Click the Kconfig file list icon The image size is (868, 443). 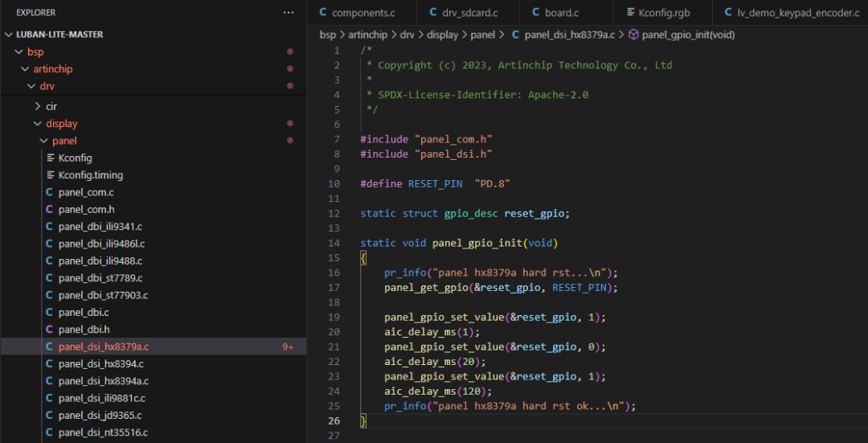coord(50,158)
